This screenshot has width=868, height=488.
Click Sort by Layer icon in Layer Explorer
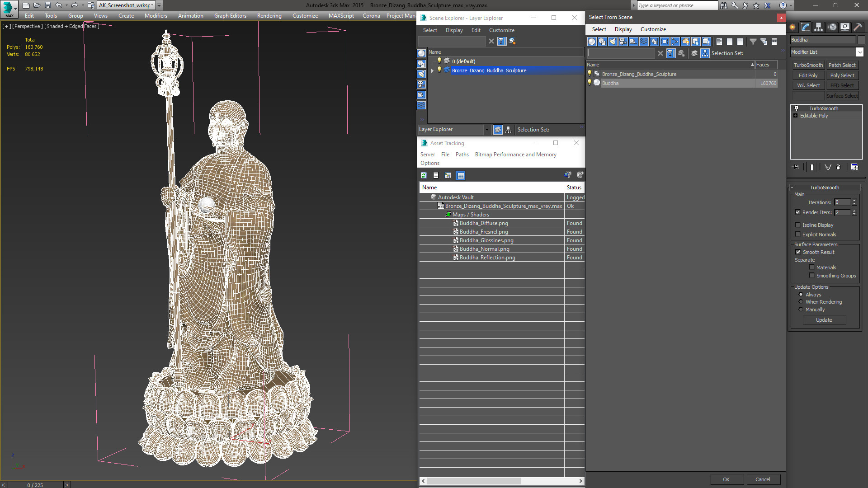coord(498,130)
